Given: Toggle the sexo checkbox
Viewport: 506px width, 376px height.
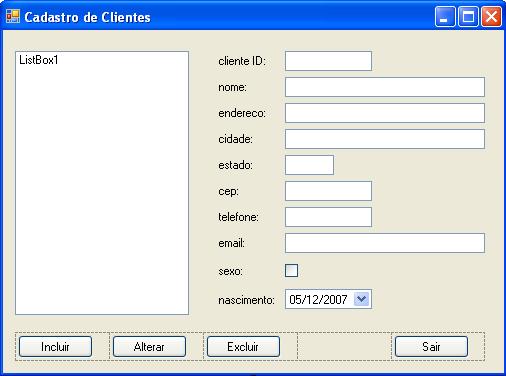Looking at the screenshot, I should (x=291, y=270).
